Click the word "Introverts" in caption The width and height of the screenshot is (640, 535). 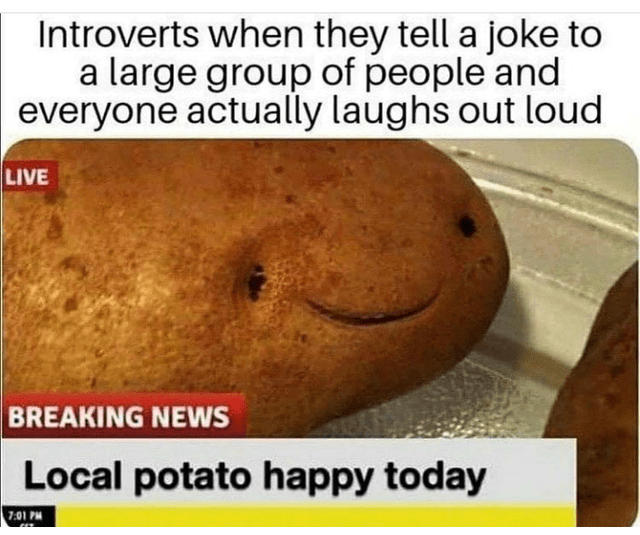(x=119, y=35)
